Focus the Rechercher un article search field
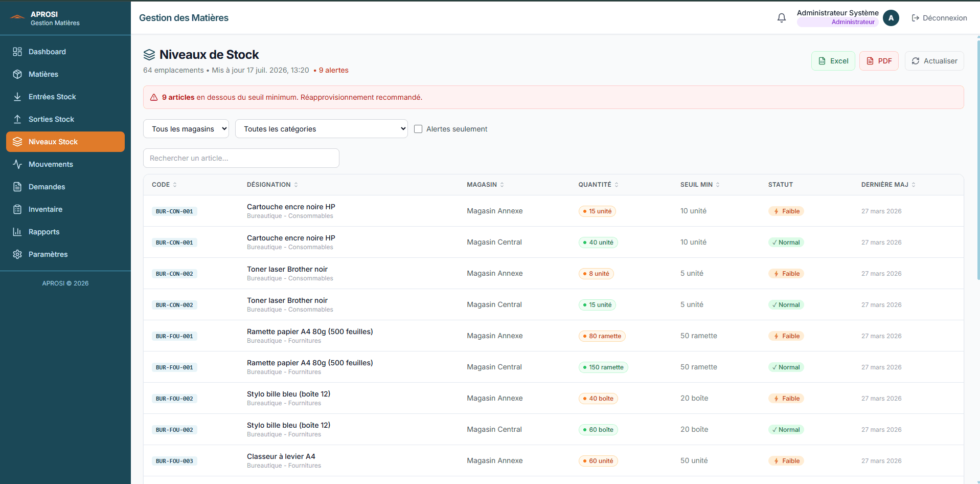Viewport: 980px width, 484px height. point(241,158)
